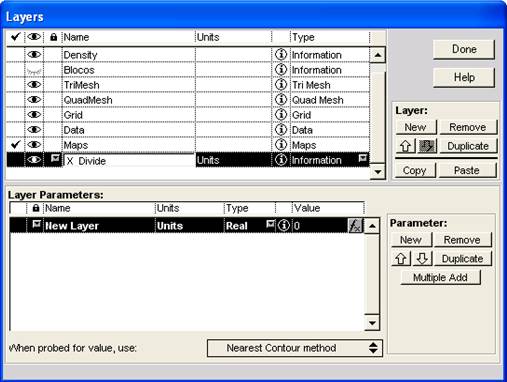Duplicate the selected parameter
Screen dimensions: 507x382
pyautogui.click(x=463, y=259)
